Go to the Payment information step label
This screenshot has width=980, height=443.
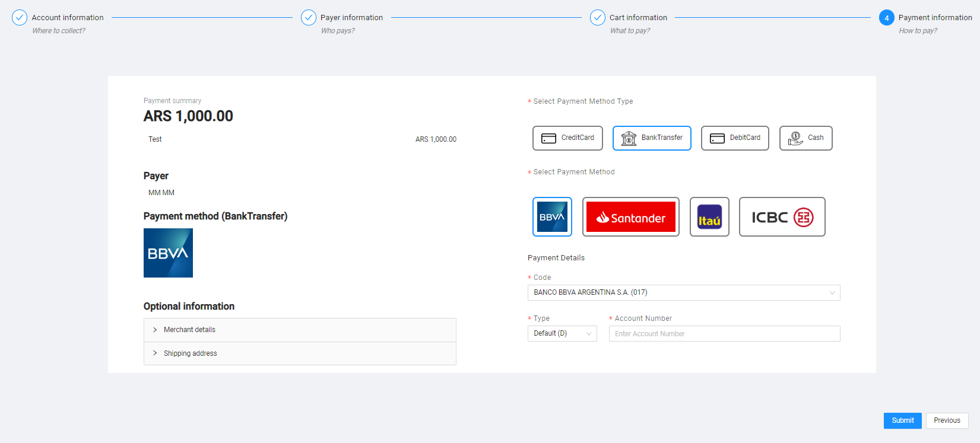(x=935, y=18)
